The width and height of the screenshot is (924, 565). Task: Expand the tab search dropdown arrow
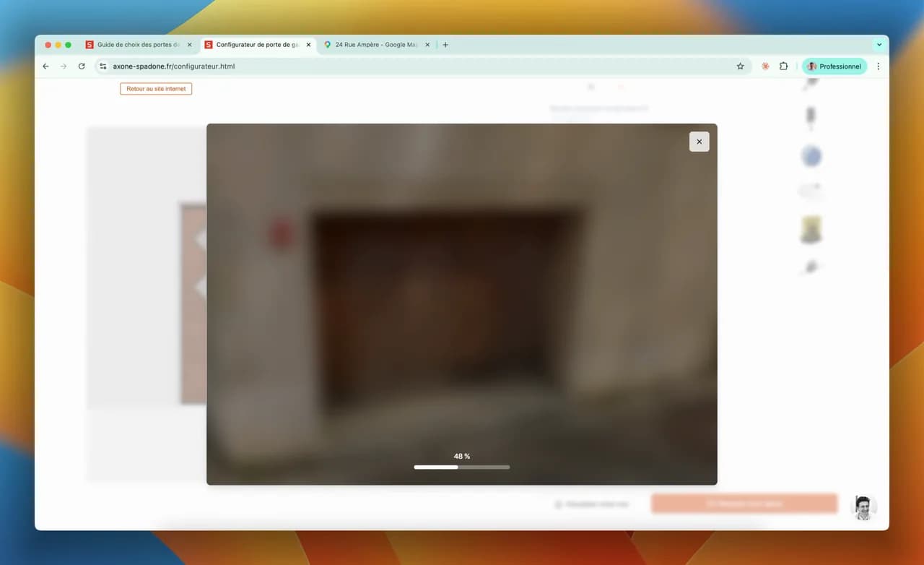point(879,45)
